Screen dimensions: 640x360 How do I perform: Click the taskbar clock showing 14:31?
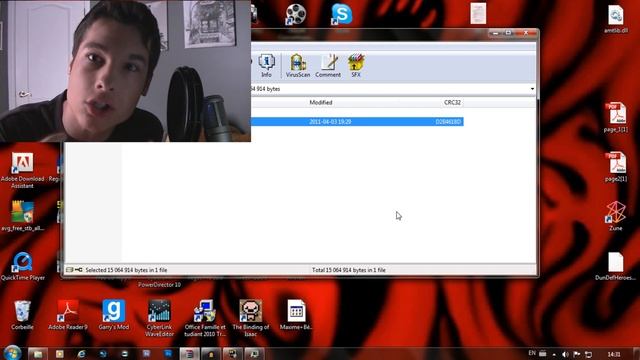(x=614, y=354)
